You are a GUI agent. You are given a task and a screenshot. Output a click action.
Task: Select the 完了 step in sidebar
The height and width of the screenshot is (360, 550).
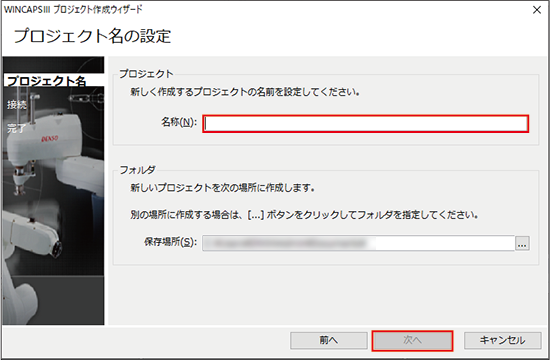pos(16,128)
